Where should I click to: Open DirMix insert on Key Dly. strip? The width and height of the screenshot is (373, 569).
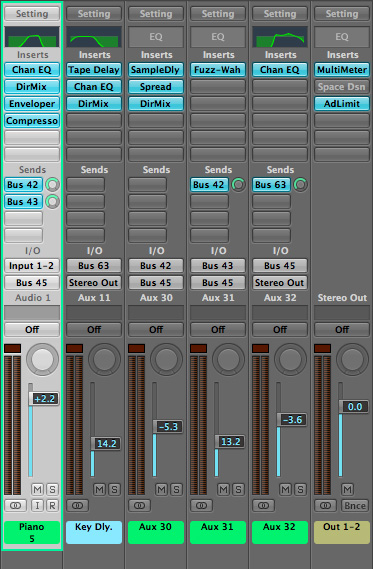click(x=94, y=104)
